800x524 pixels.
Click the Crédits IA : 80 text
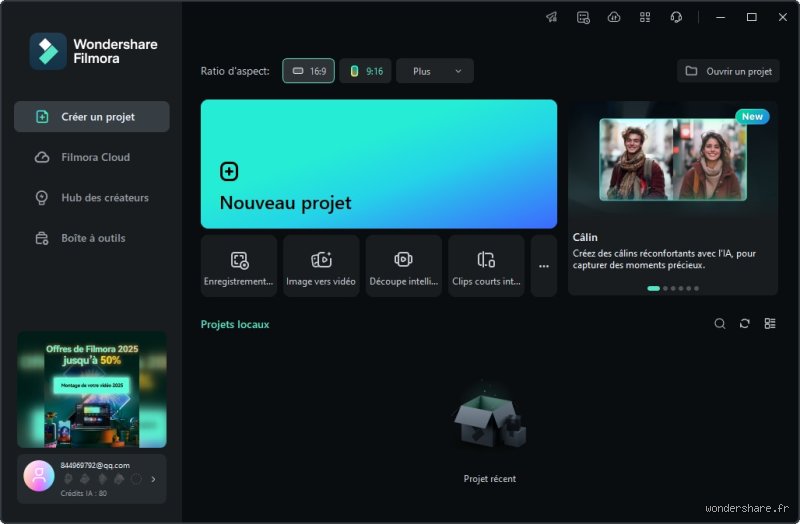click(x=84, y=493)
